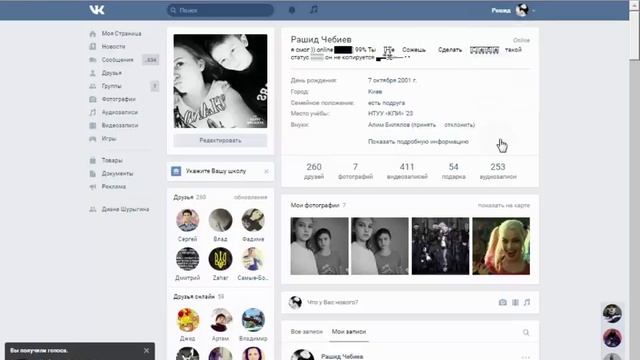Attach photo via camera icon in post box
This screenshot has height=360, width=640.
tap(502, 302)
